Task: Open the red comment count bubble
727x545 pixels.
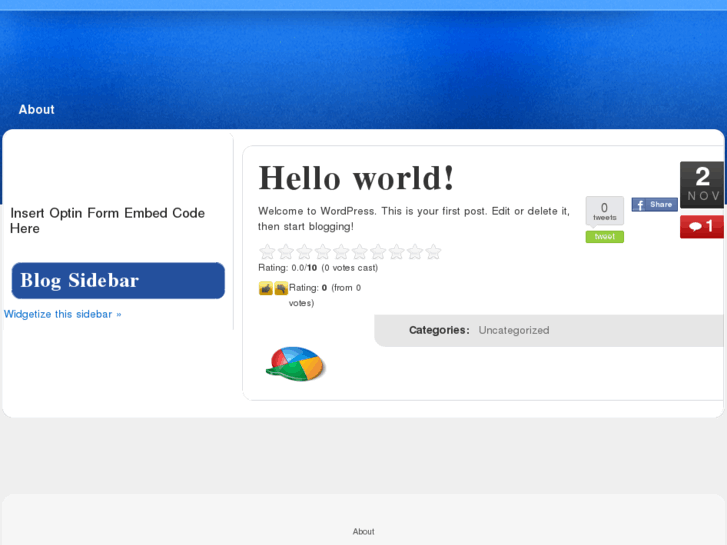Action: click(702, 227)
